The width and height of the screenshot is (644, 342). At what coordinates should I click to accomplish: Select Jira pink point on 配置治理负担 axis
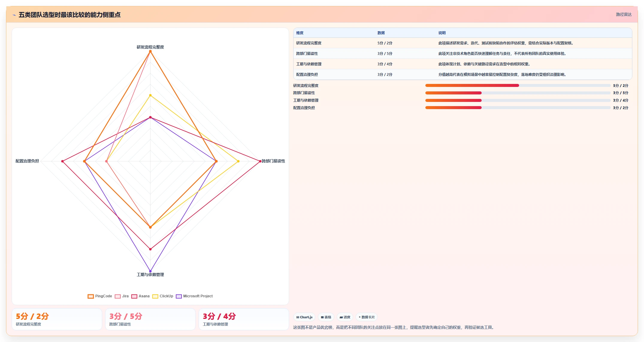click(106, 161)
